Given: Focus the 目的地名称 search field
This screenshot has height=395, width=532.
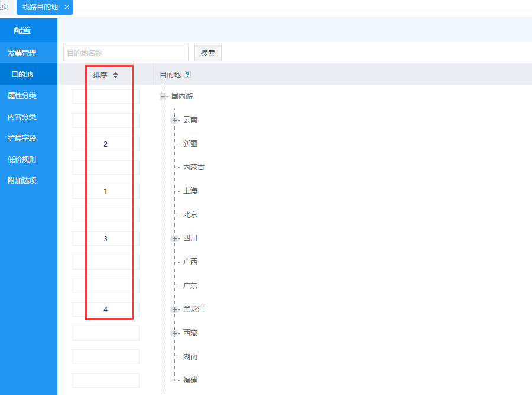Looking at the screenshot, I should pos(125,53).
